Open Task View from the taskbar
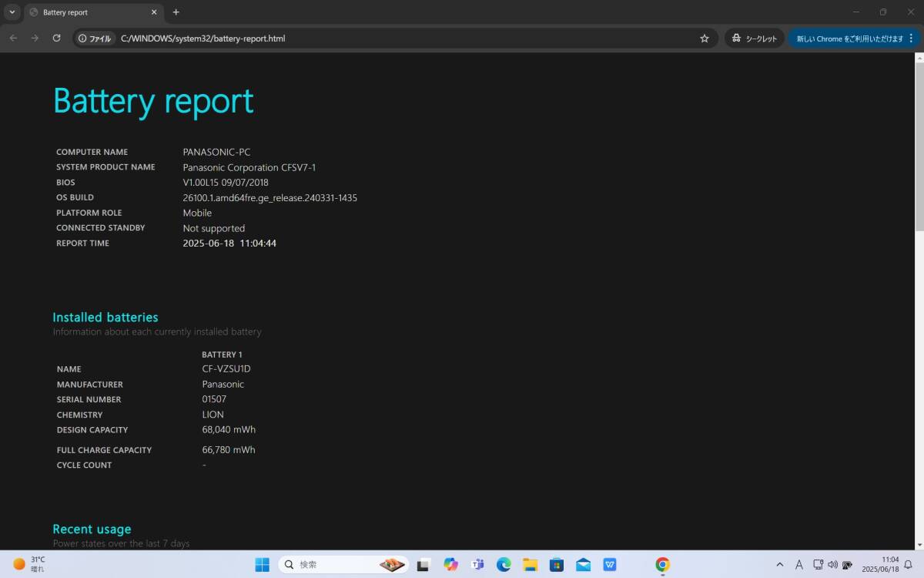The height and width of the screenshot is (578, 924). coord(423,564)
